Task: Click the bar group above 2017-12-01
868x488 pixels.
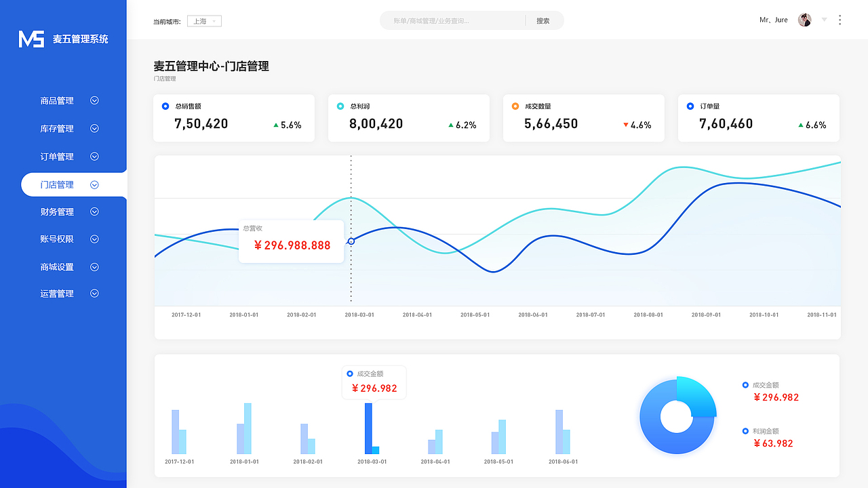Action: pyautogui.click(x=179, y=432)
